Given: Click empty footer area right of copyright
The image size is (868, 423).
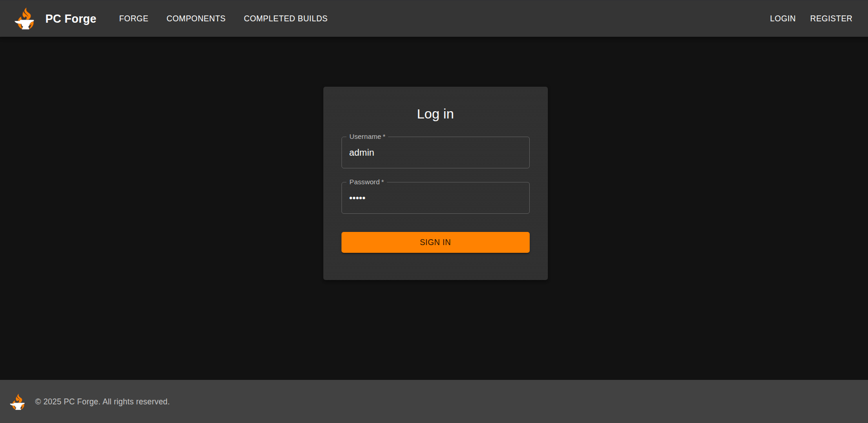Looking at the screenshot, I should tap(499, 402).
